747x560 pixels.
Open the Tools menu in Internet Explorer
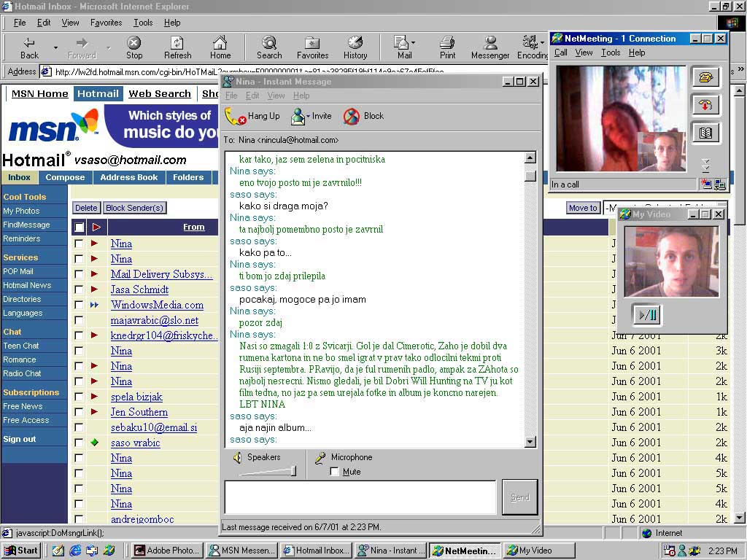tap(143, 23)
